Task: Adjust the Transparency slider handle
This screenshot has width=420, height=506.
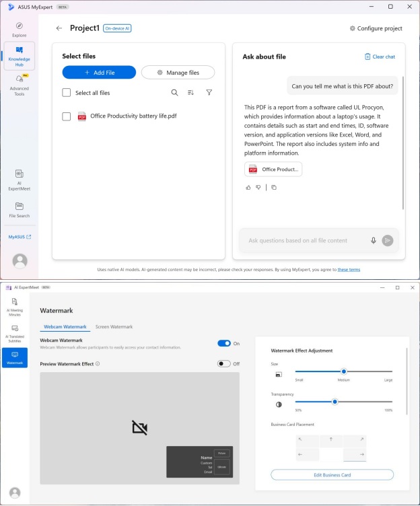Action: pyautogui.click(x=335, y=402)
